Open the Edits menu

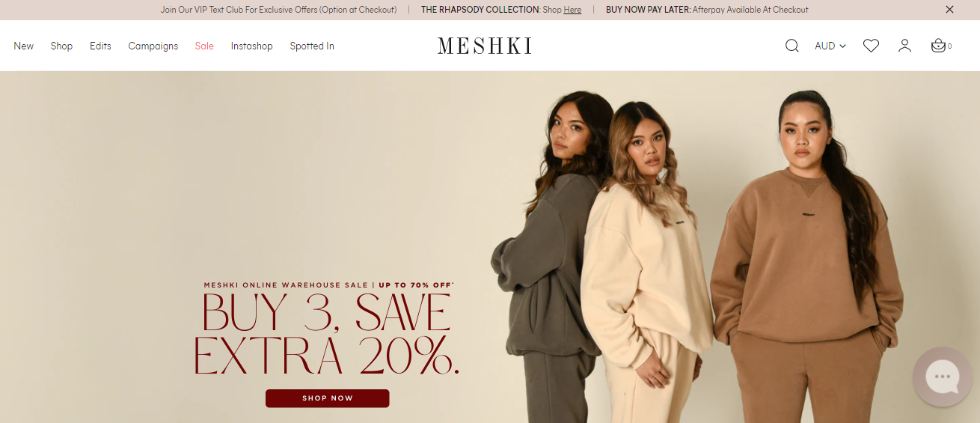[100, 46]
